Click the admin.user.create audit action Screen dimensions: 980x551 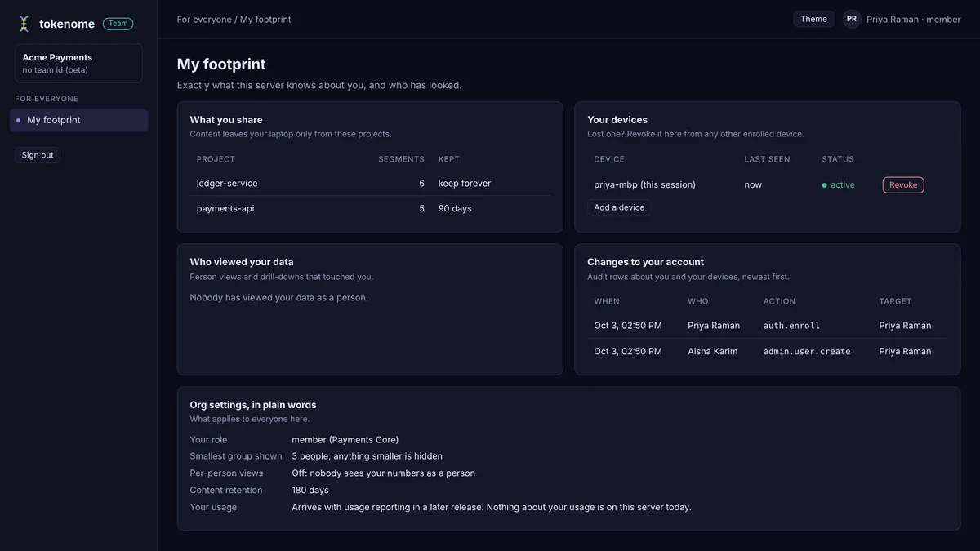coord(807,352)
